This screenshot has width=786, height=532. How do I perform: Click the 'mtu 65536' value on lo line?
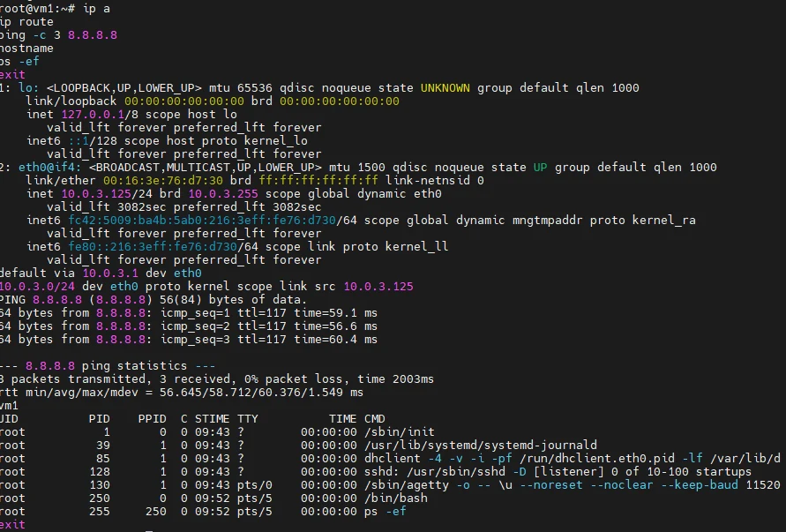(241, 88)
